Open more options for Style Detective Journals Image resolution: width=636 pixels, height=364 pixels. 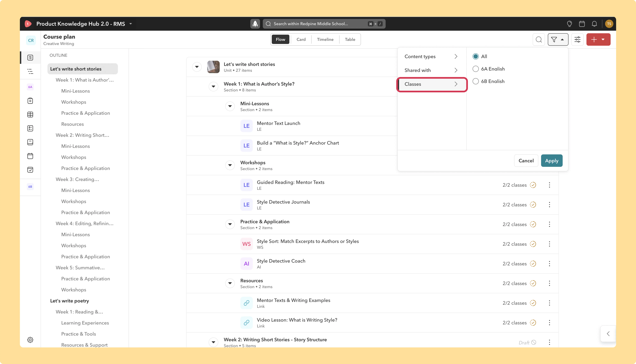click(x=549, y=205)
